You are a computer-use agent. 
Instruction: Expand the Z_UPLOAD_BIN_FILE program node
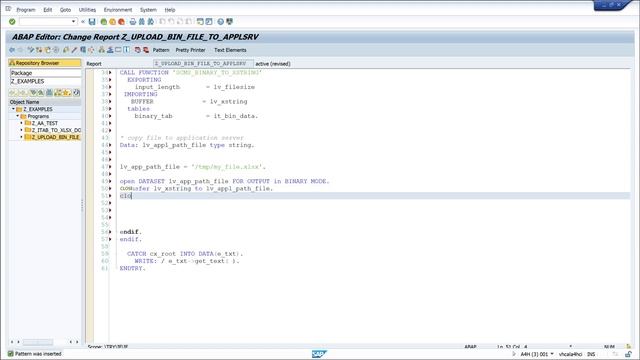tap(22, 137)
